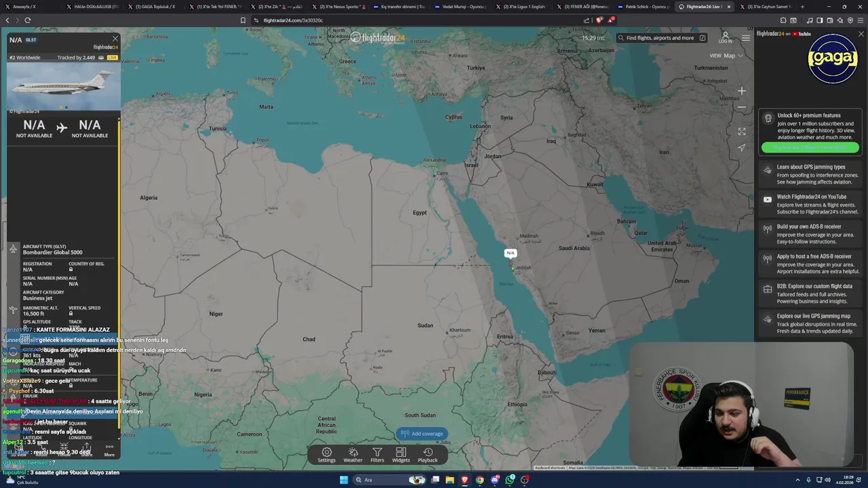Viewport: 868px width, 488px height.
Task: Open Watch Flightradar24 on YouTube link
Action: click(810, 204)
